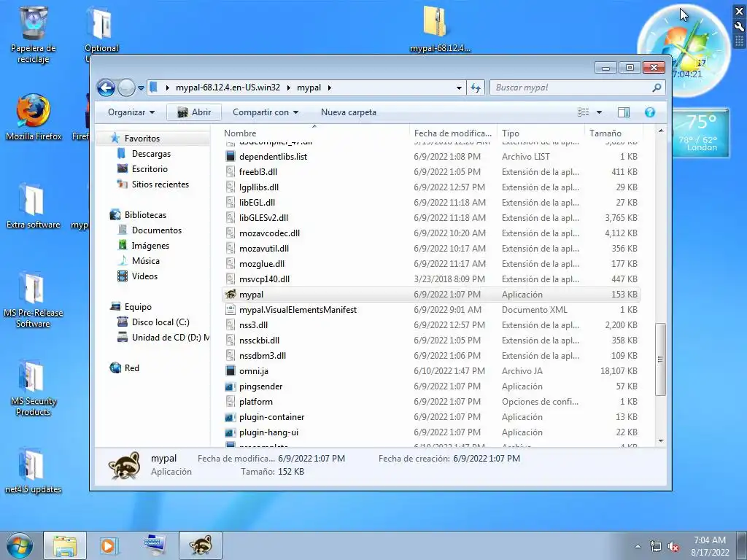Select Papelera de reciclaje desktop icon
Image resolution: width=747 pixels, height=560 pixels.
(34, 35)
